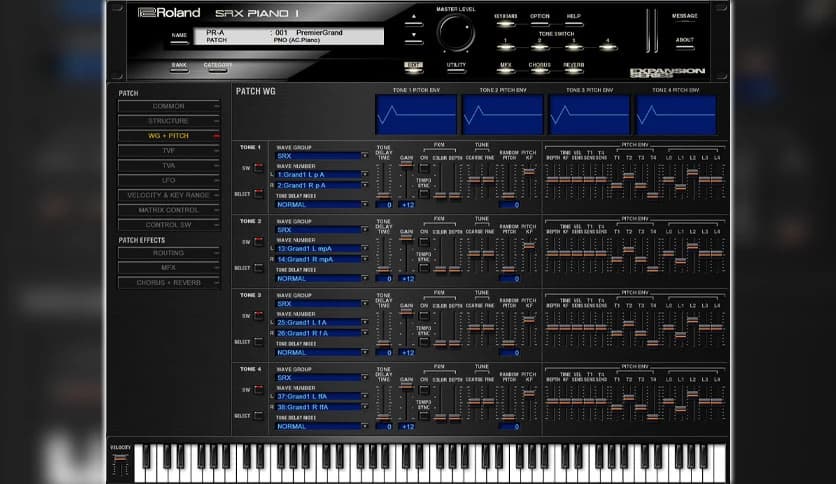The height and width of the screenshot is (484, 836).
Task: Switch to the TVA section
Action: pyautogui.click(x=168, y=166)
